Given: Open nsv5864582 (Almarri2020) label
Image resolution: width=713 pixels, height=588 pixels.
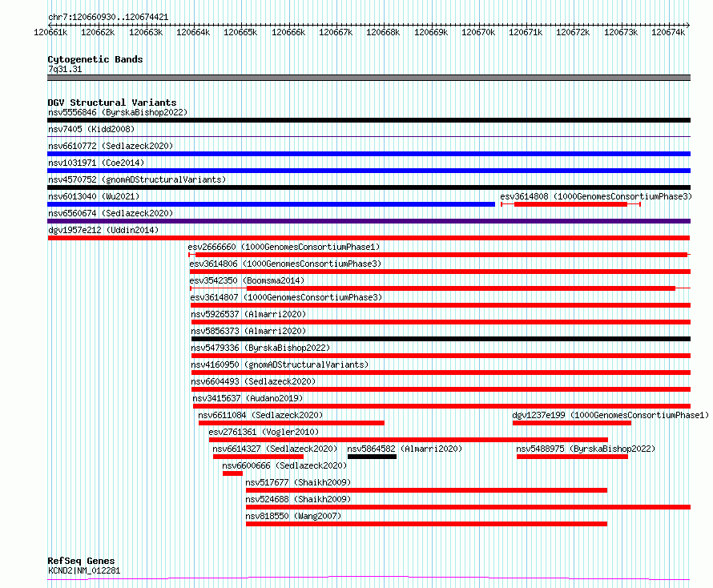Looking at the screenshot, I should (x=405, y=449).
